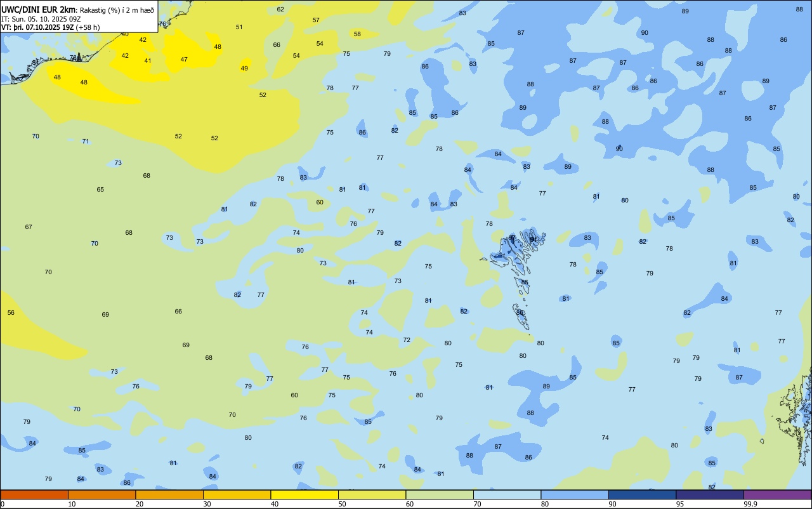This screenshot has height=509, width=812.
Task: Select the humidity value 56 on the map
Action: (x=11, y=313)
